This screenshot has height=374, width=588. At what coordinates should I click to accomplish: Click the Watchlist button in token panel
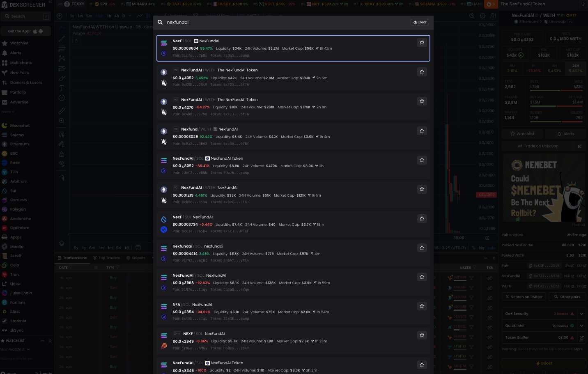coord(522,134)
